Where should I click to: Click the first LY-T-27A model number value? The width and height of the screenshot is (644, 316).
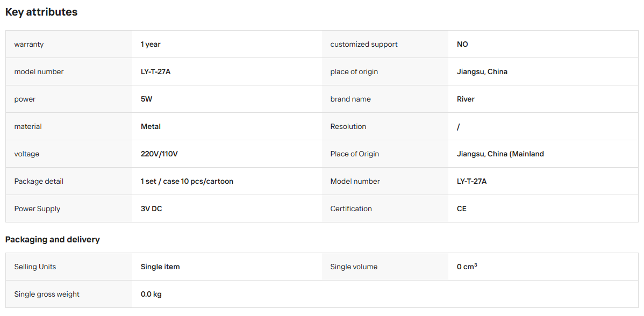[x=156, y=72]
